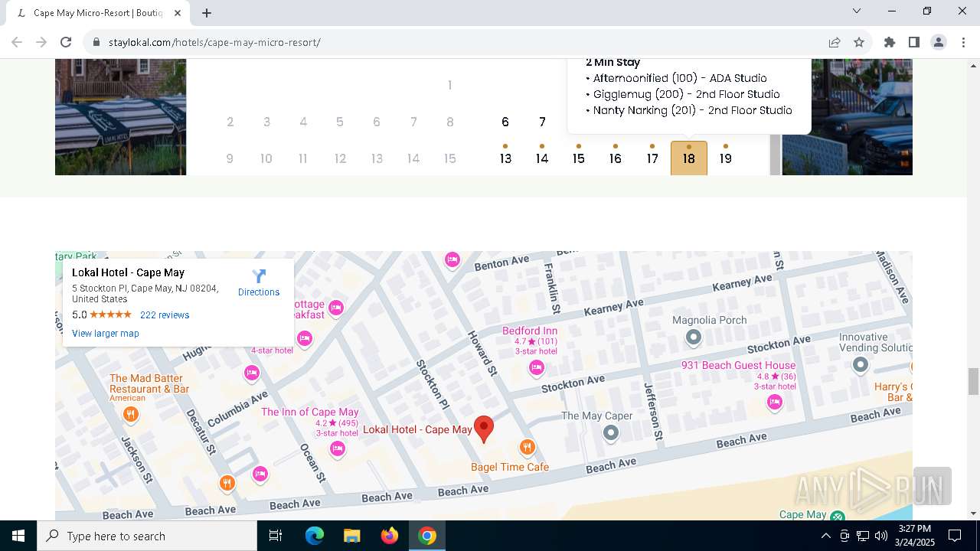Select calendar date 13 in right month
The image size is (980, 551).
pos(505,158)
